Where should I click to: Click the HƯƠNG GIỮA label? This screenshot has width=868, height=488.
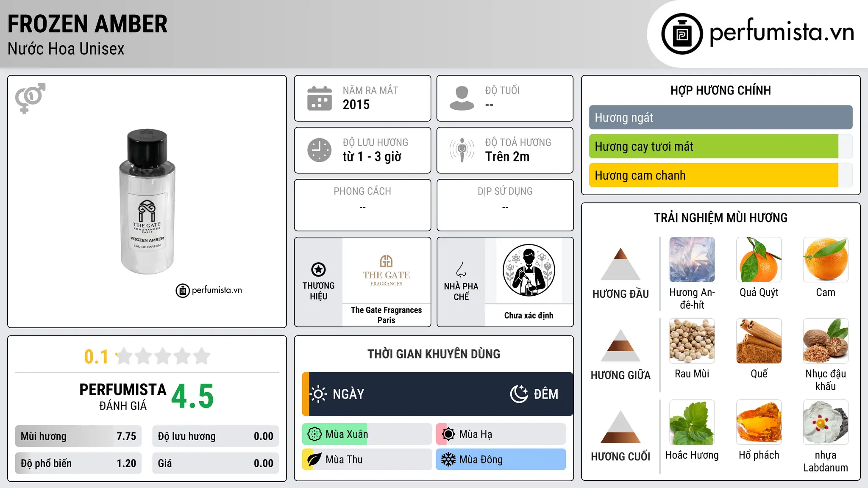[x=620, y=375]
